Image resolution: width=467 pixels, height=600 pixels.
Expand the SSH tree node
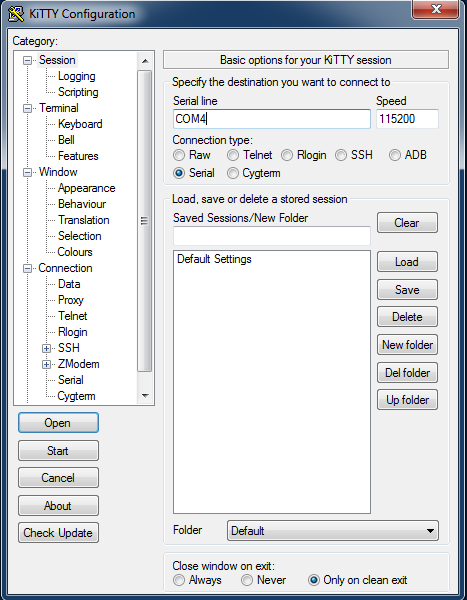tap(46, 349)
